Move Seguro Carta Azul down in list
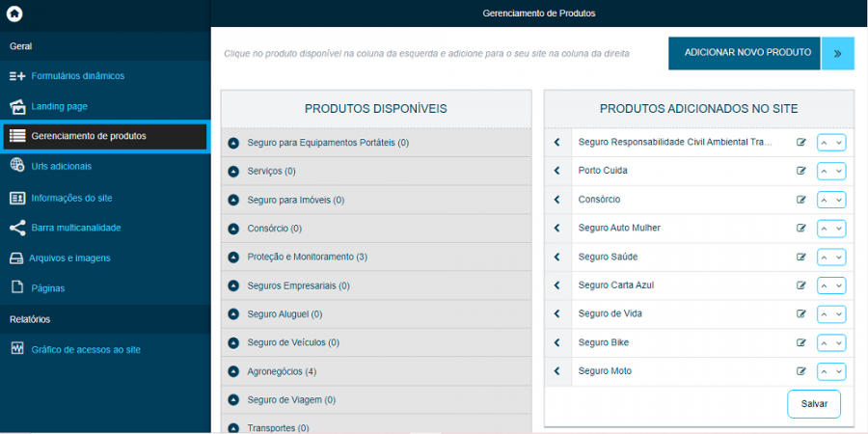The height and width of the screenshot is (434, 868). 839,285
